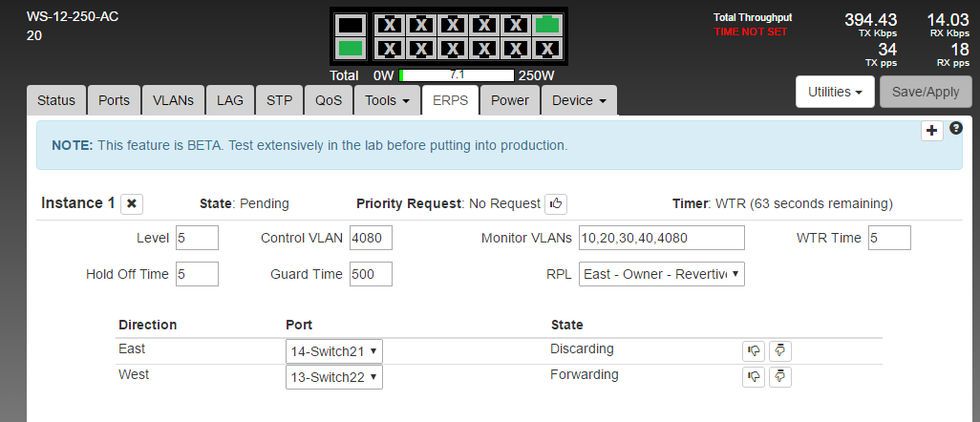Open the East port dropdown showing 14-Switch21
980x422 pixels.
point(334,350)
